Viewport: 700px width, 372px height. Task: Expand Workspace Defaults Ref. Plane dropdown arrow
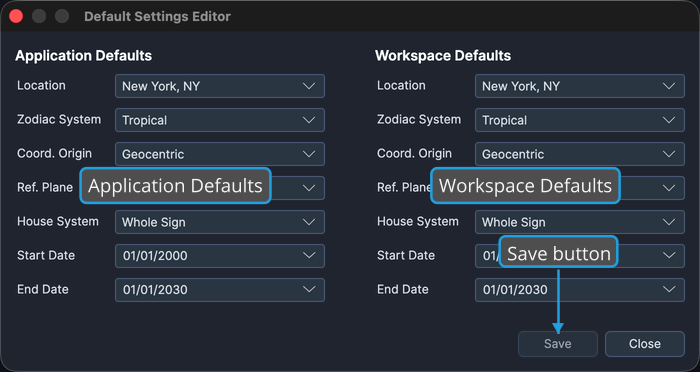pos(669,188)
